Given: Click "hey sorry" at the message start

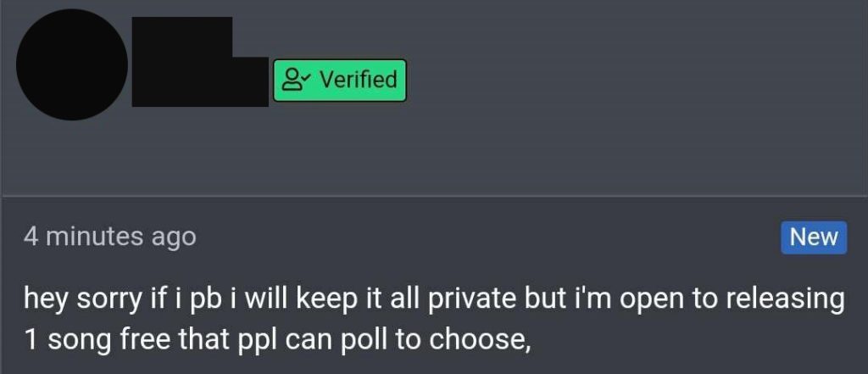Looking at the screenshot, I should click(x=83, y=301).
